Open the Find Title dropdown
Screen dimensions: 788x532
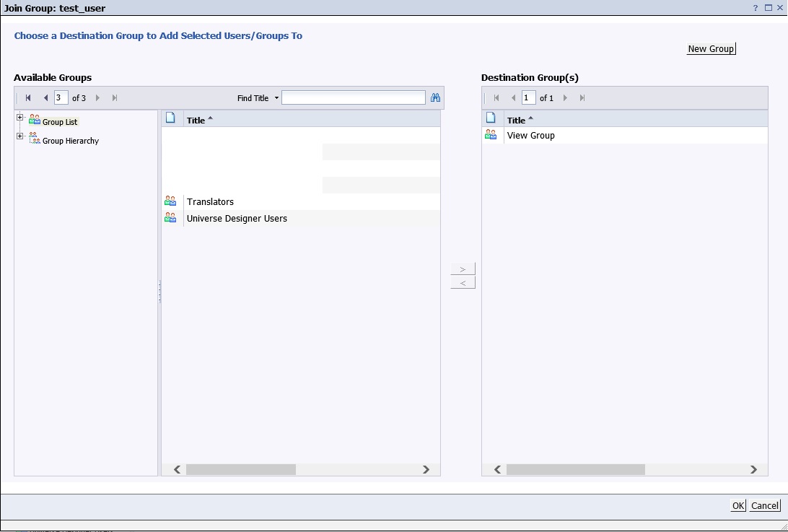pyautogui.click(x=276, y=97)
